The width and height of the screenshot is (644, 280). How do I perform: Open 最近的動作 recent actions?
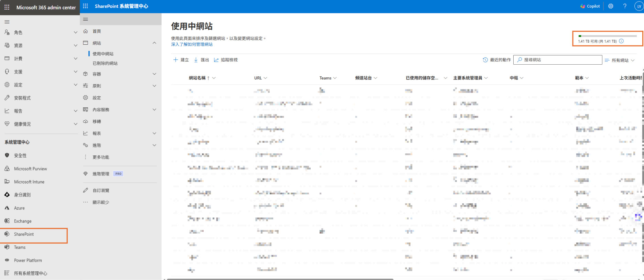497,60
